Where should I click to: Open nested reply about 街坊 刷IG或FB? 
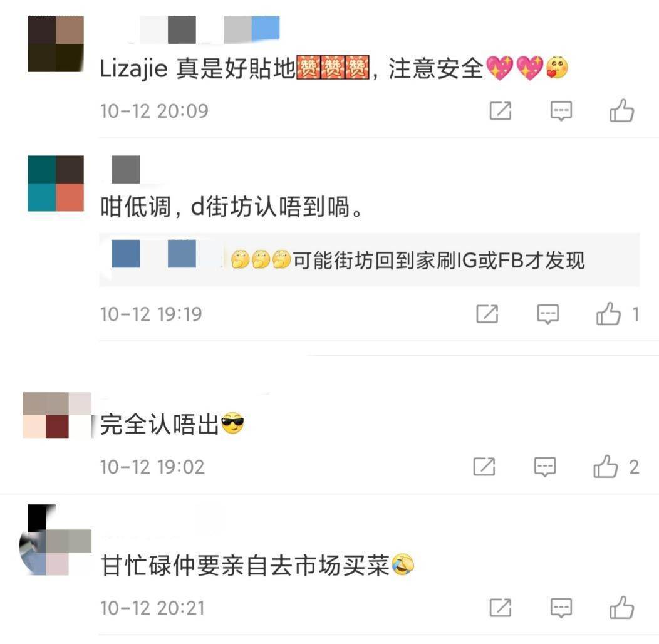(x=370, y=260)
